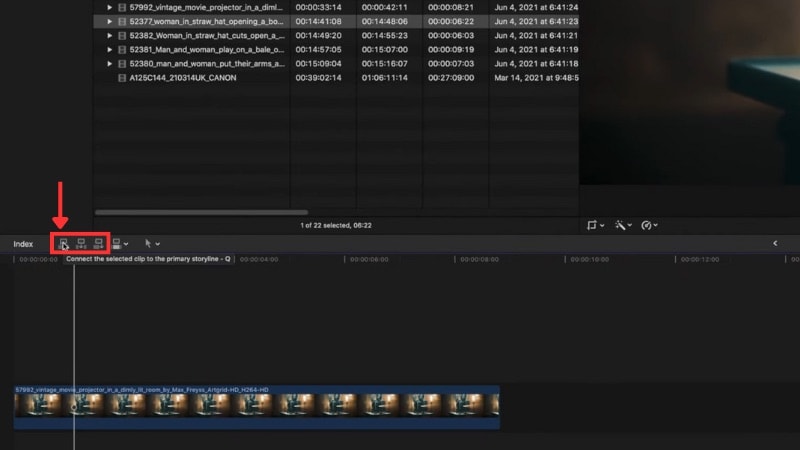The width and height of the screenshot is (800, 450).
Task: Click the date Mar 14, 2021 at 9:48
Action: [x=536, y=78]
